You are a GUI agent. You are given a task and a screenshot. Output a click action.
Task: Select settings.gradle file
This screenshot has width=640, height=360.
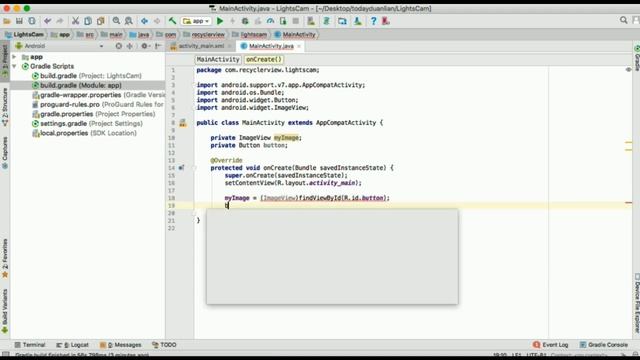(x=87, y=123)
